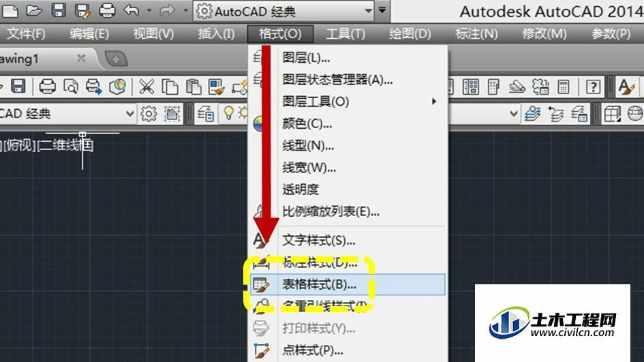Click the new drawing tab plus button
Screen dimensions: 644x362
pyautogui.click(x=116, y=59)
